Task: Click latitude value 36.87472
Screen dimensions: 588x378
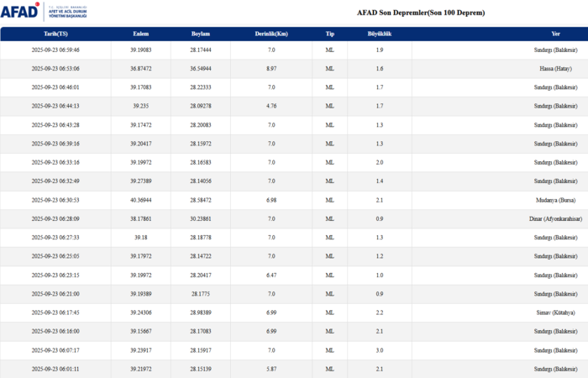Action: pyautogui.click(x=141, y=69)
